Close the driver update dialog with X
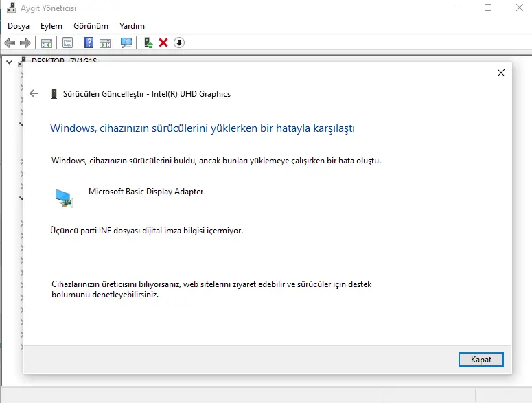 tap(501, 73)
